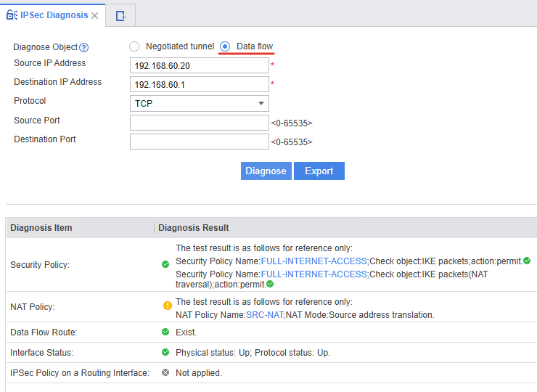Open a new tab with the plus icon

coord(120,15)
